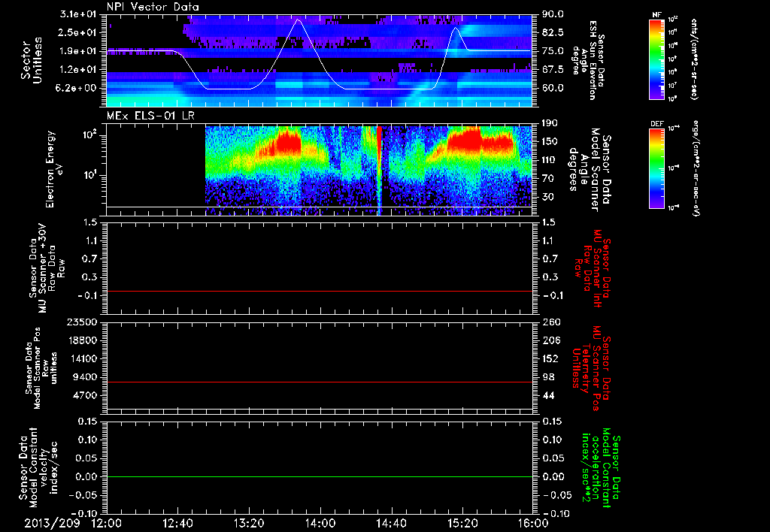The height and width of the screenshot is (532, 770).
Task: Click the cnts/(cm**2-sr-sec) color bar unit label
Action: tap(694, 59)
